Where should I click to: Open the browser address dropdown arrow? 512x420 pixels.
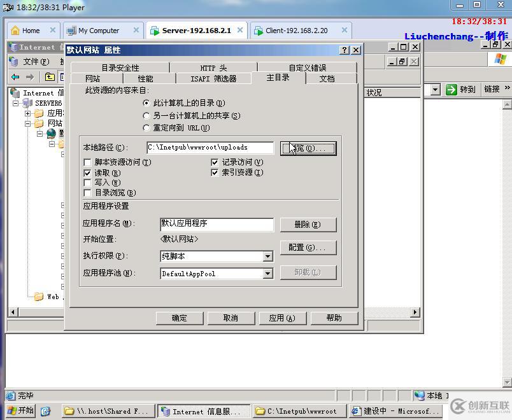pyautogui.click(x=436, y=90)
